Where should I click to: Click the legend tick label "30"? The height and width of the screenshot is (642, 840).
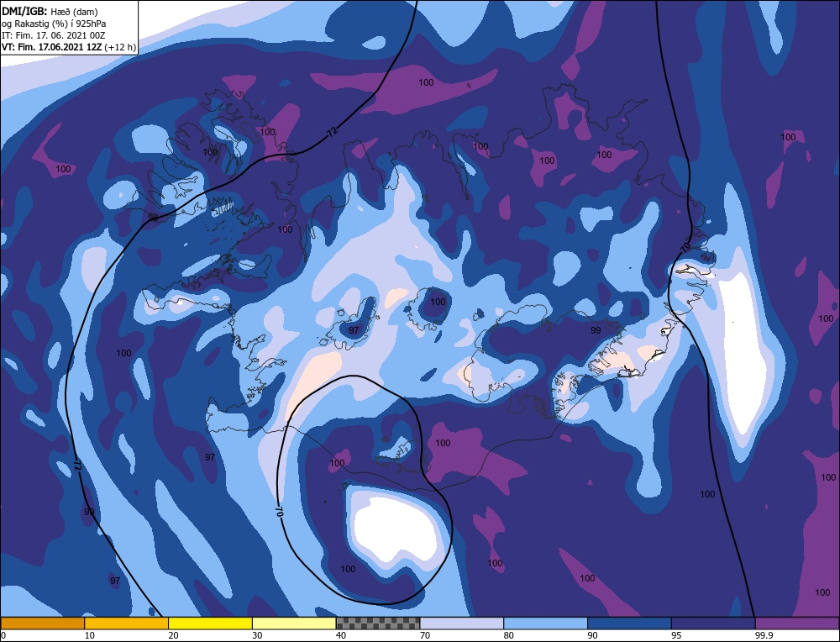[x=257, y=635]
